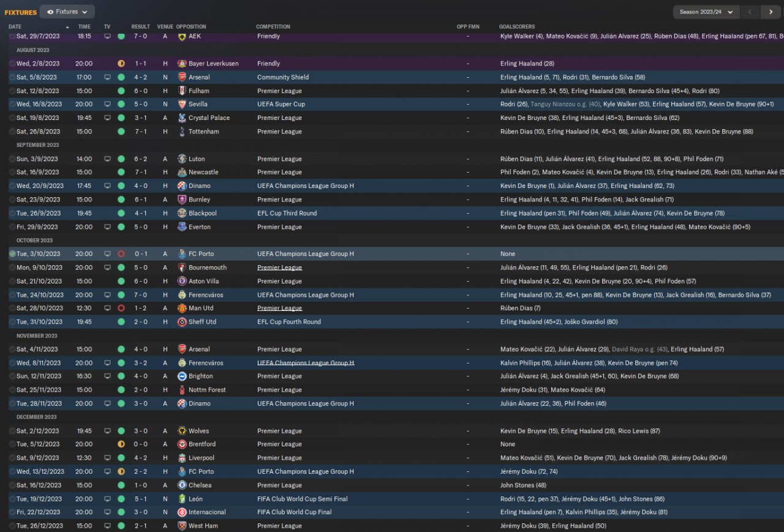
Task: Click the Brentford club badge
Action: (182, 444)
